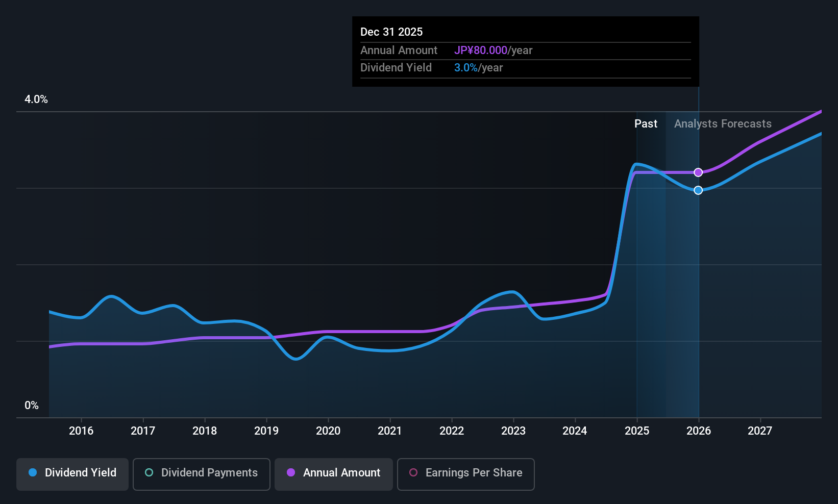Show the Earnings Per Share series

click(x=466, y=474)
